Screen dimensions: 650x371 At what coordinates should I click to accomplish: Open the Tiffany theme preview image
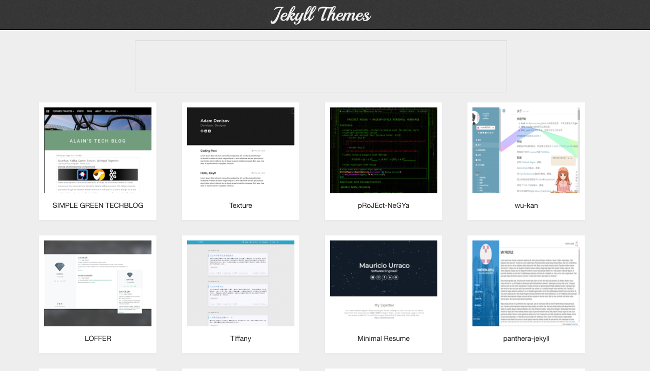240,283
